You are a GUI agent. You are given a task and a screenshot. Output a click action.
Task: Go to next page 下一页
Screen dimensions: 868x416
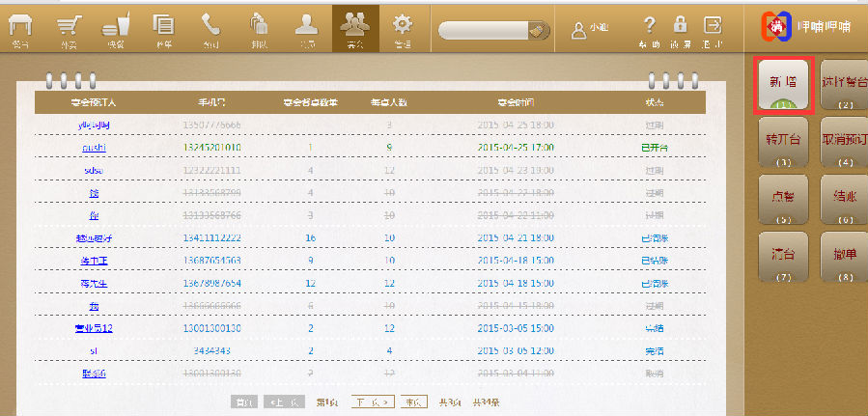click(x=372, y=402)
